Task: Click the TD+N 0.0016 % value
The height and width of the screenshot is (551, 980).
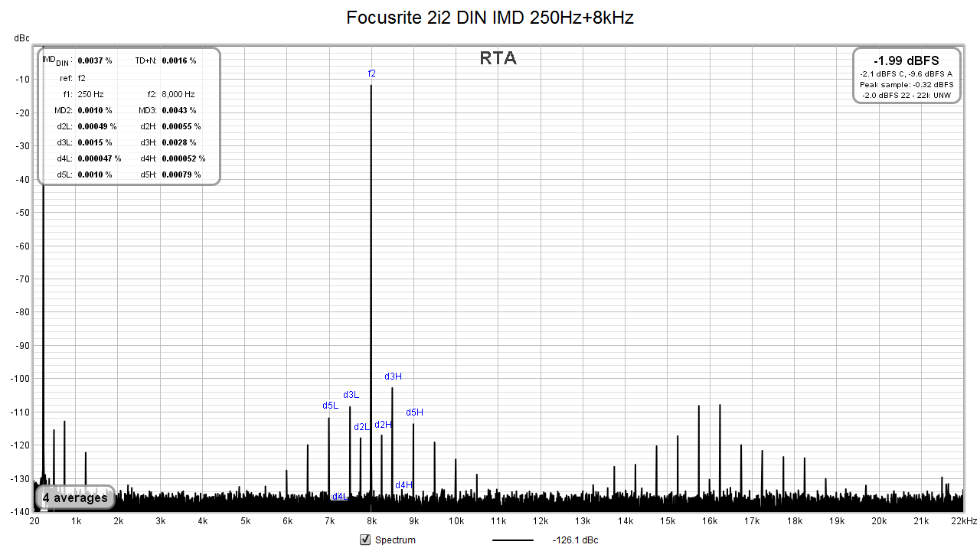Action: coord(179,60)
